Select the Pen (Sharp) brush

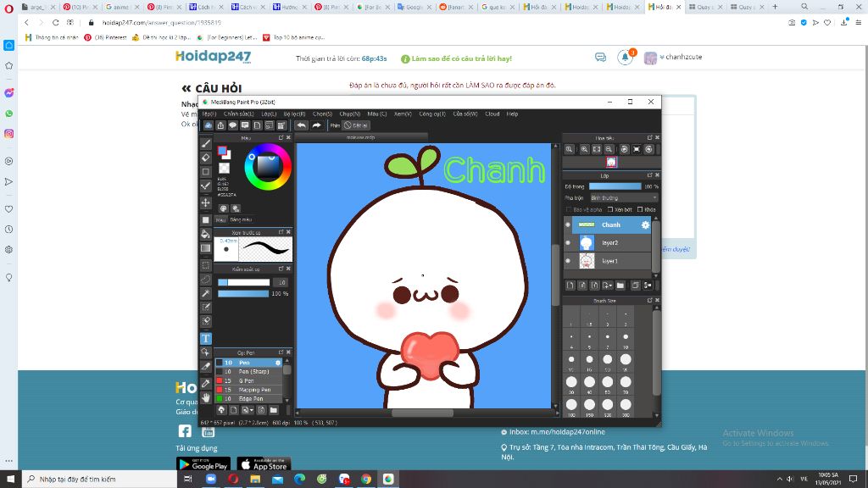(x=248, y=371)
